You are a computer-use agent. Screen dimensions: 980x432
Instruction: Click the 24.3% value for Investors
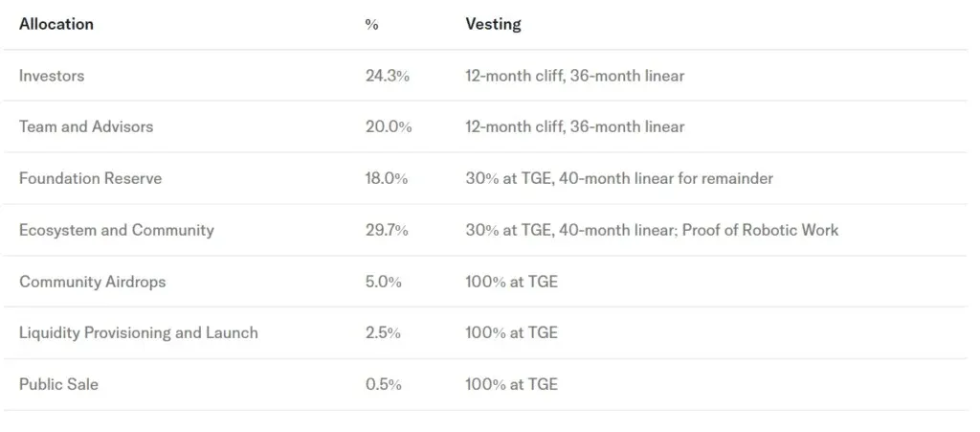point(387,76)
